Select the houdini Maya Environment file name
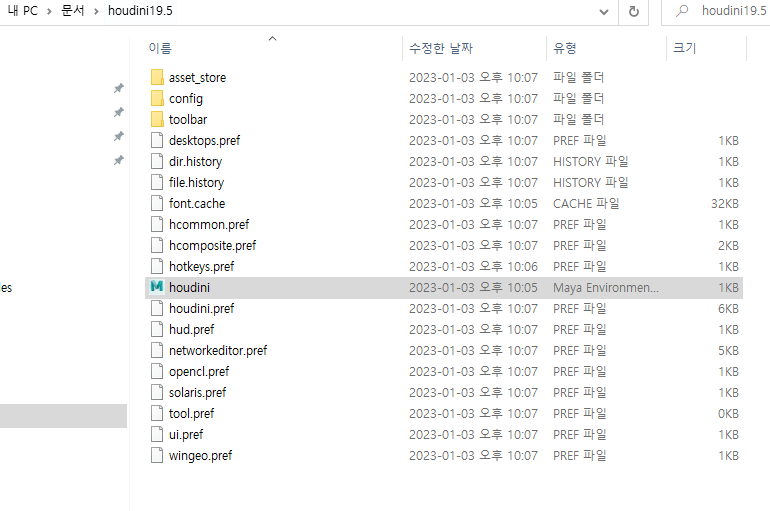Viewport: 770px width, 511px height. pos(189,287)
